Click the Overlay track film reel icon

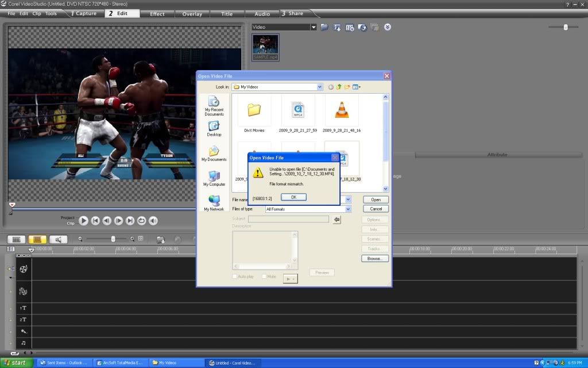pos(23,292)
